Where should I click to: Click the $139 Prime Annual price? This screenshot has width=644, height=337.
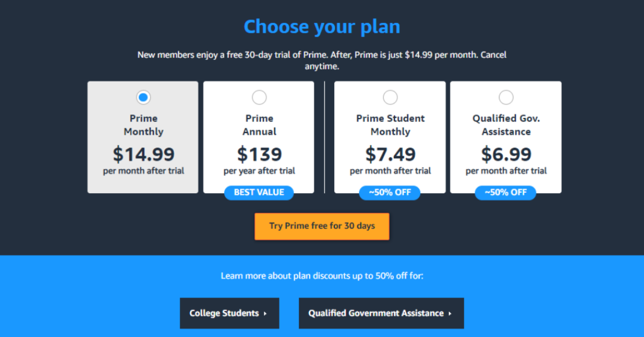259,155
